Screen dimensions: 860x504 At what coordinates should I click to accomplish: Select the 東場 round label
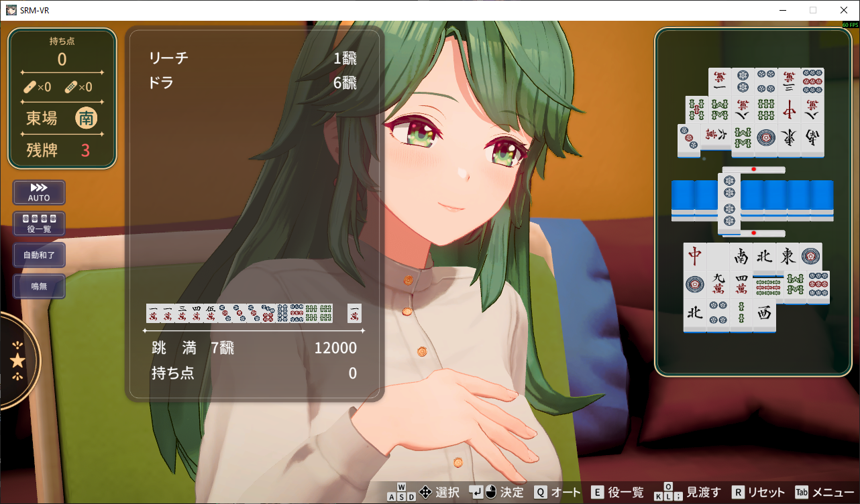[42, 119]
